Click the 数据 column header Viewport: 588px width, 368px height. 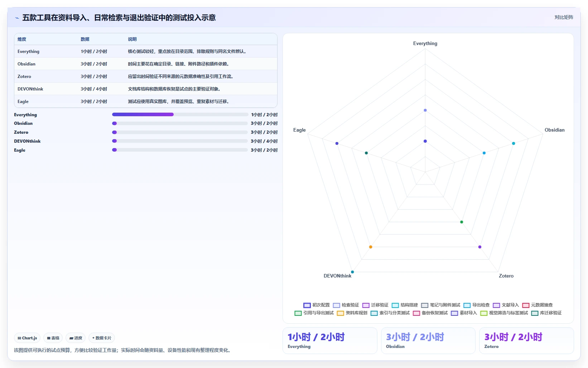point(85,39)
